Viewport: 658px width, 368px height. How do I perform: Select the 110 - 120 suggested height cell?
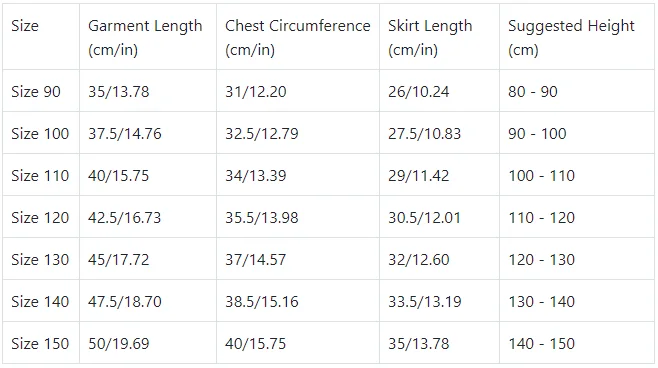point(577,217)
